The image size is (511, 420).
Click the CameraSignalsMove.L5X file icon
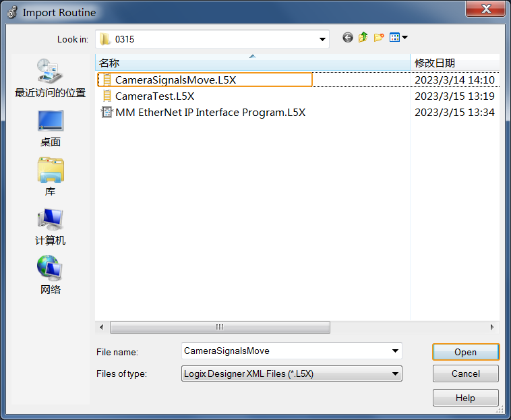[x=107, y=80]
